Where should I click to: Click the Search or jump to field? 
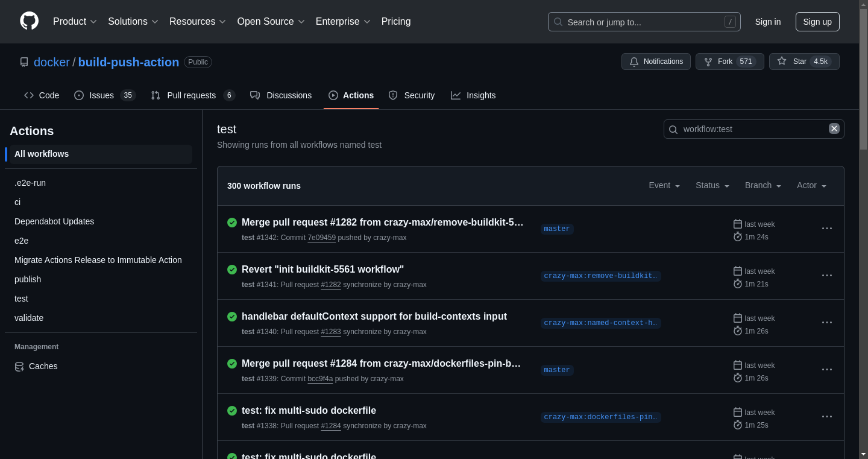click(x=644, y=22)
